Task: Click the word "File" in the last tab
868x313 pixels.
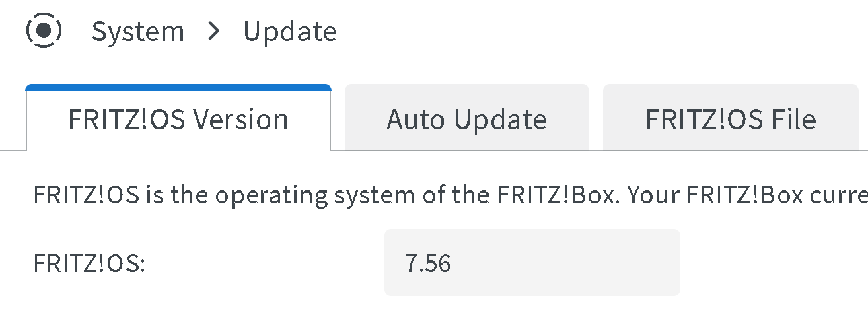Action: (x=793, y=119)
